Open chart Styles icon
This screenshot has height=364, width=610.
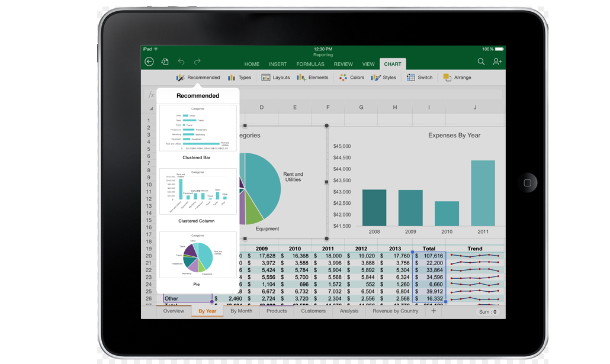[x=375, y=78]
